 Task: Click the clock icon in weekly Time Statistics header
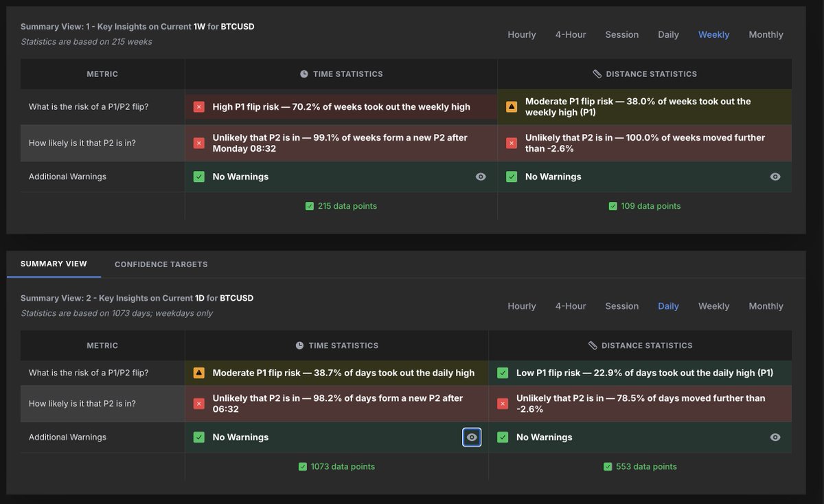point(304,73)
